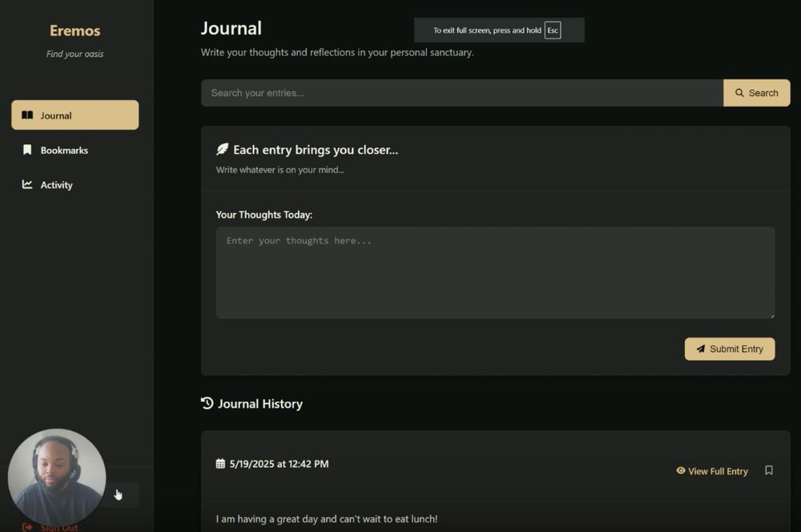Screen dimensions: 801x532
Task: Click the '5/19/2025 at 12:42 PM' timestamp
Action: [279, 464]
